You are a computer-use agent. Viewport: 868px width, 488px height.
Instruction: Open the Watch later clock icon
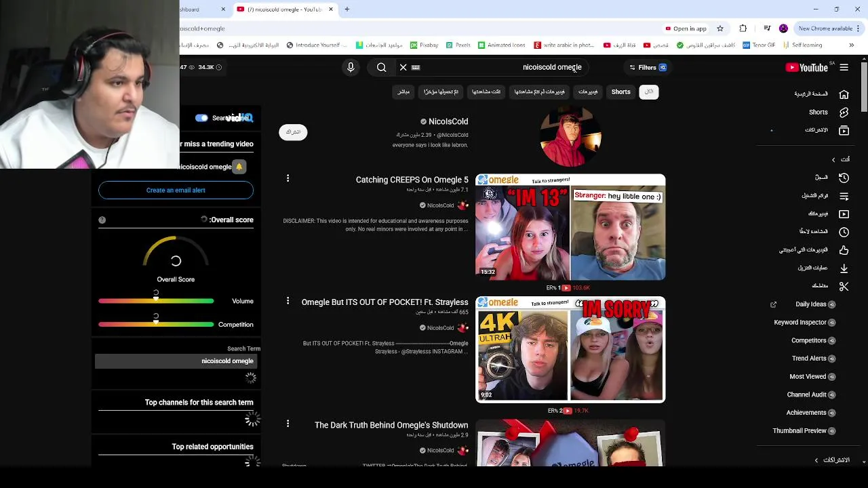(844, 232)
